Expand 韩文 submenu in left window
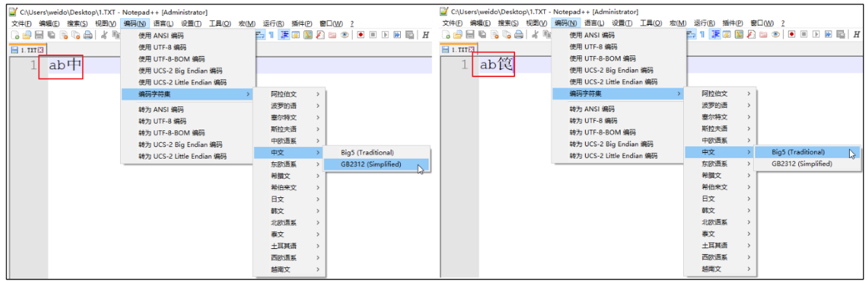The height and width of the screenshot is (281, 868). [290, 210]
